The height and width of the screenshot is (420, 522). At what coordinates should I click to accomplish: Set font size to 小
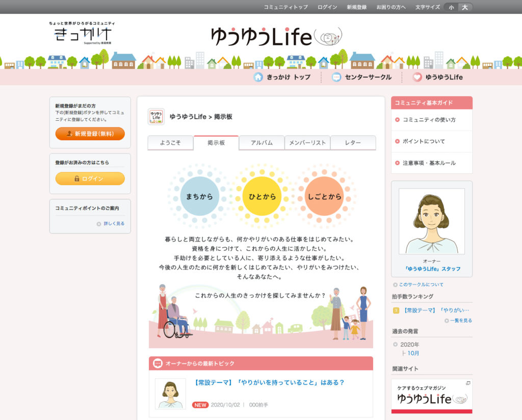[x=451, y=7]
